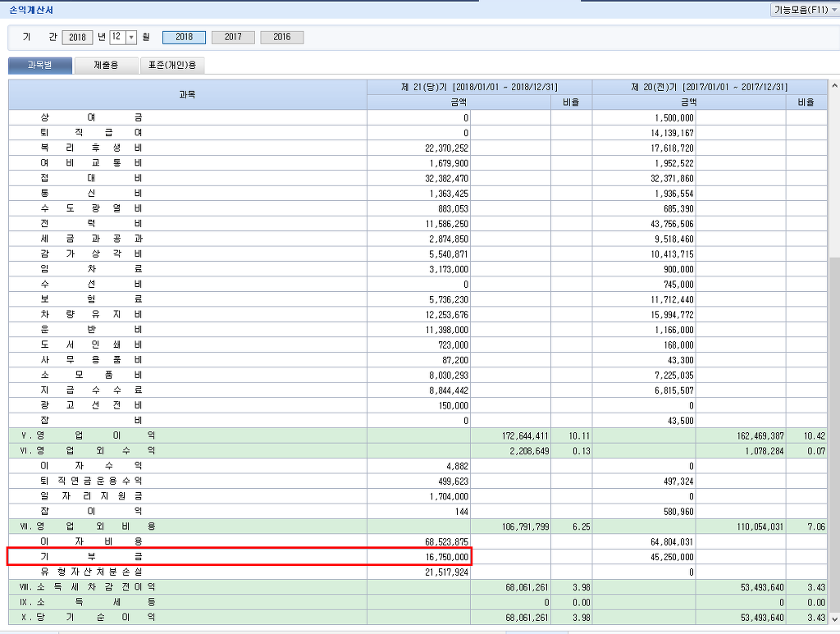The image size is (840, 634).
Task: Expand the month dropdown showing 12
Action: (131, 38)
